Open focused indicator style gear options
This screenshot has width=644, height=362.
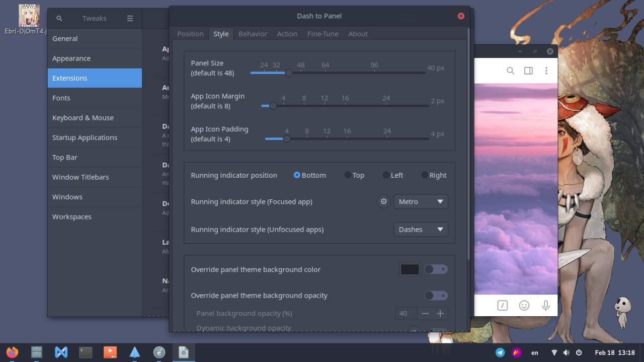[384, 201]
